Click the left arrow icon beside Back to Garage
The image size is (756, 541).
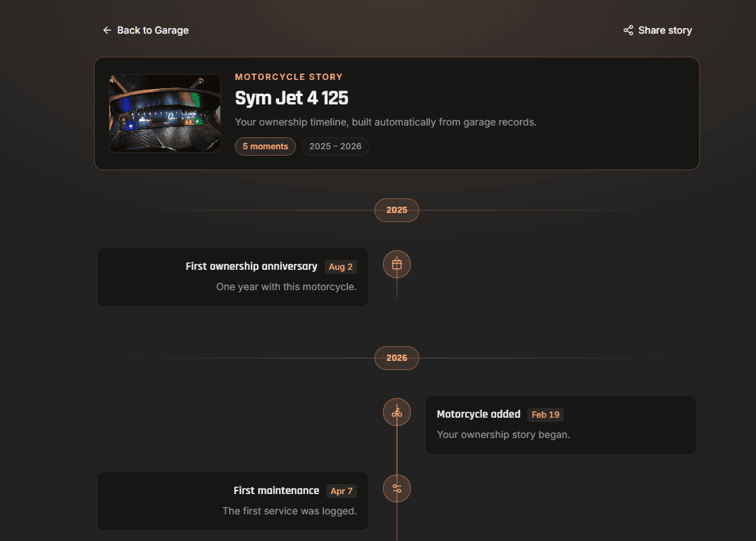click(107, 30)
